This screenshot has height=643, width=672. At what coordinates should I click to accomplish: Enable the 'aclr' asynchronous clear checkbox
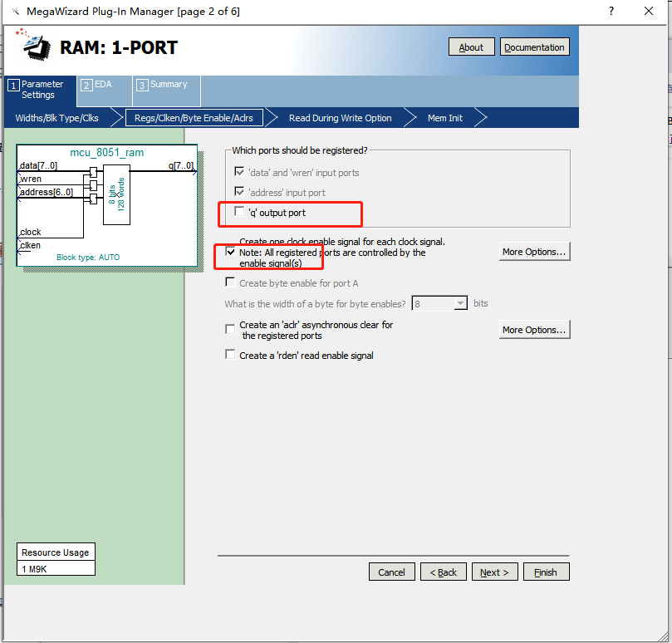230,329
